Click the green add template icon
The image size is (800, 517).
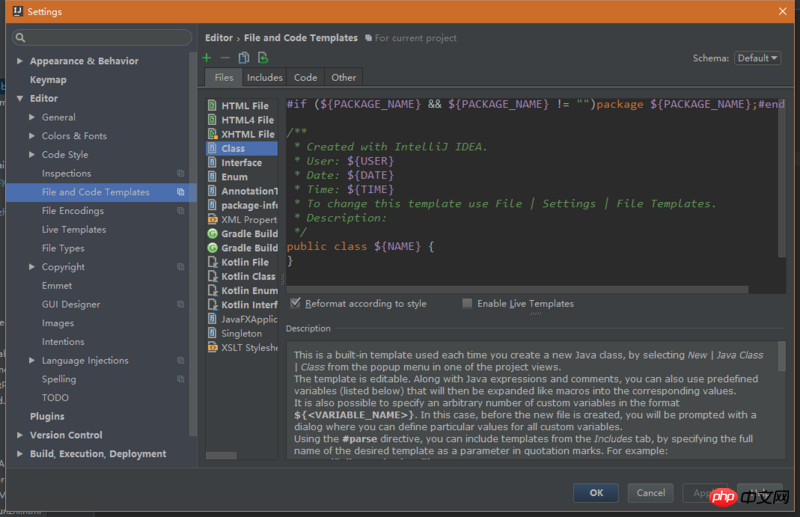(x=207, y=58)
